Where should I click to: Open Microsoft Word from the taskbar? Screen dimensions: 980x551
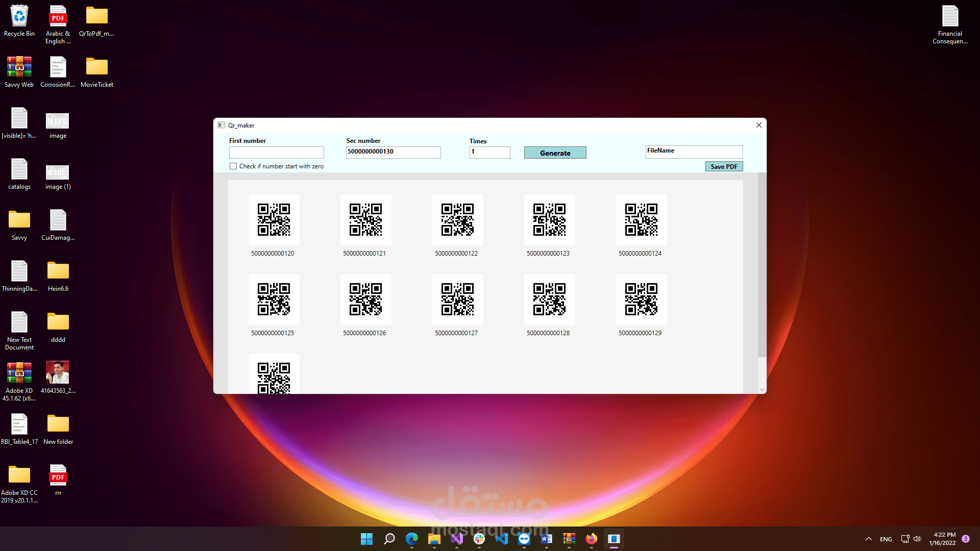[x=546, y=539]
